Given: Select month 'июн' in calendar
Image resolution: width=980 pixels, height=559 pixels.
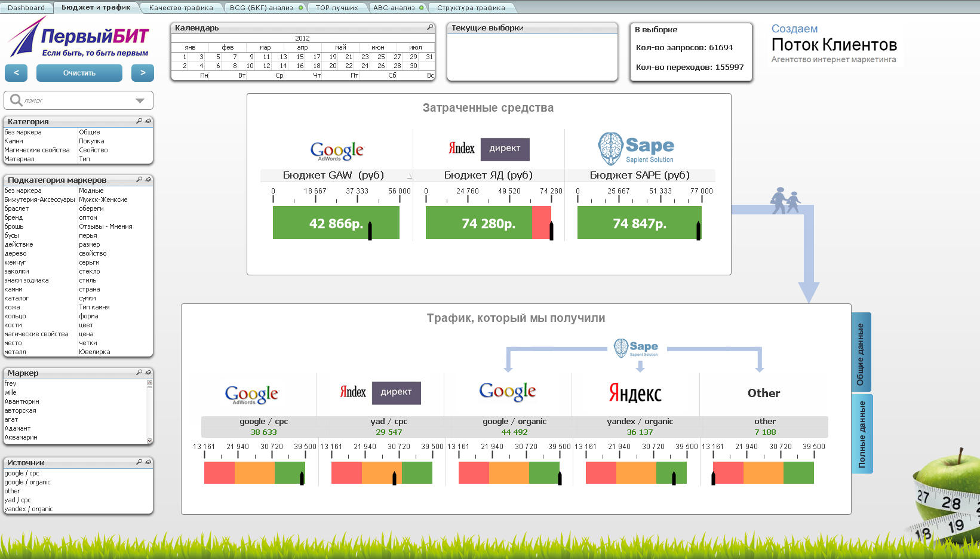Looking at the screenshot, I should 378,47.
